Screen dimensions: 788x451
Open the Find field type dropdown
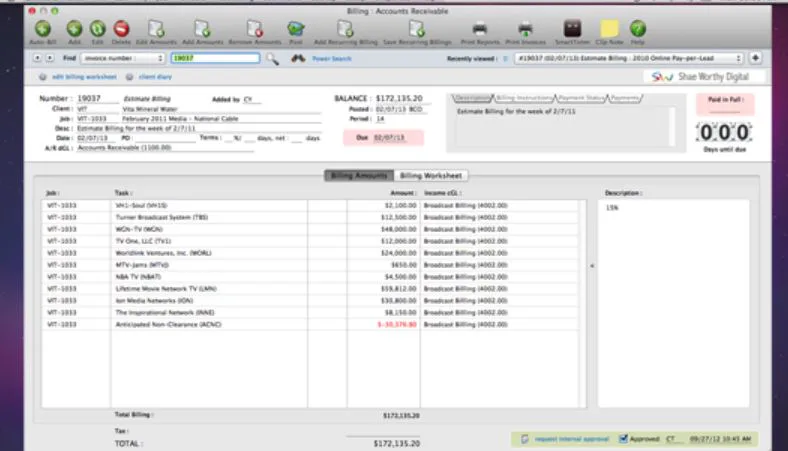click(x=123, y=58)
